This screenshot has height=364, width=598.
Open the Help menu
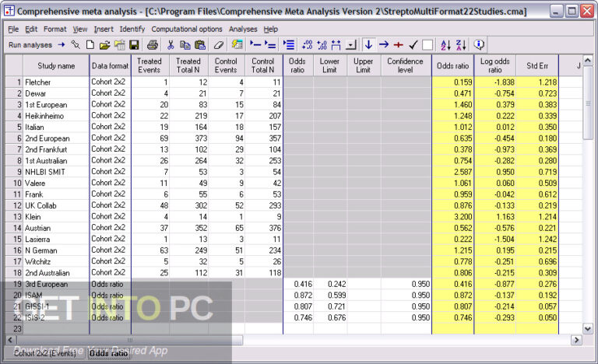[271, 29]
